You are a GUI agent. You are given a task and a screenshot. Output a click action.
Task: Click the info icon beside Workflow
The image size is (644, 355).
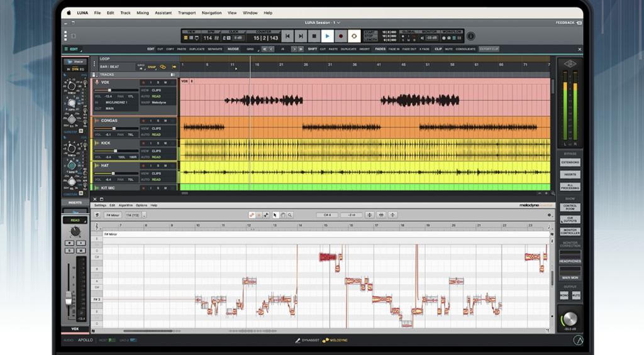(470, 36)
